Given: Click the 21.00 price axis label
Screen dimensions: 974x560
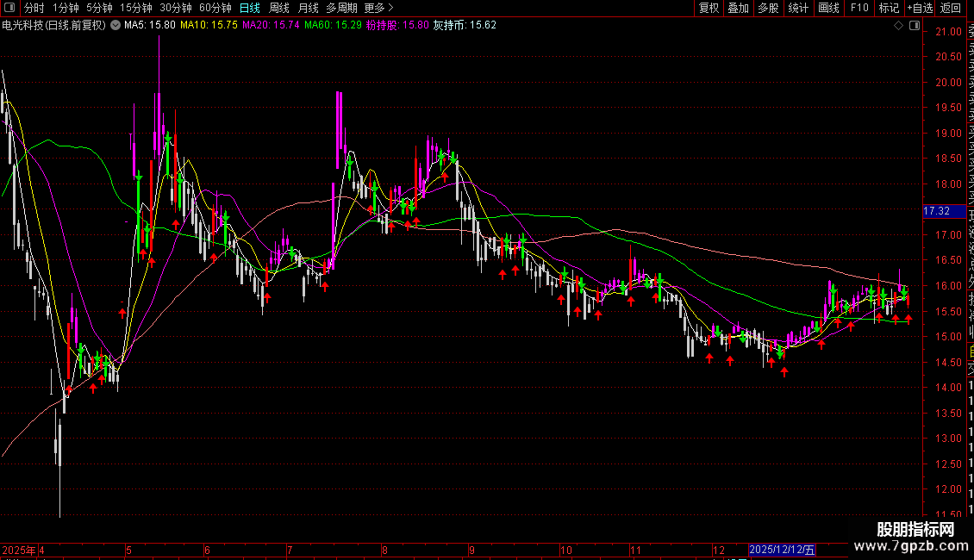Looking at the screenshot, I should (948, 32).
